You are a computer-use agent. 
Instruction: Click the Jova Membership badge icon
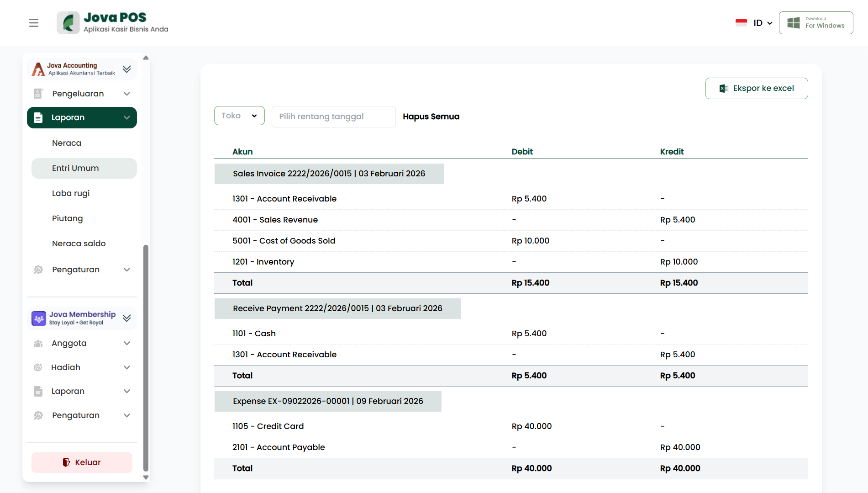(39, 318)
